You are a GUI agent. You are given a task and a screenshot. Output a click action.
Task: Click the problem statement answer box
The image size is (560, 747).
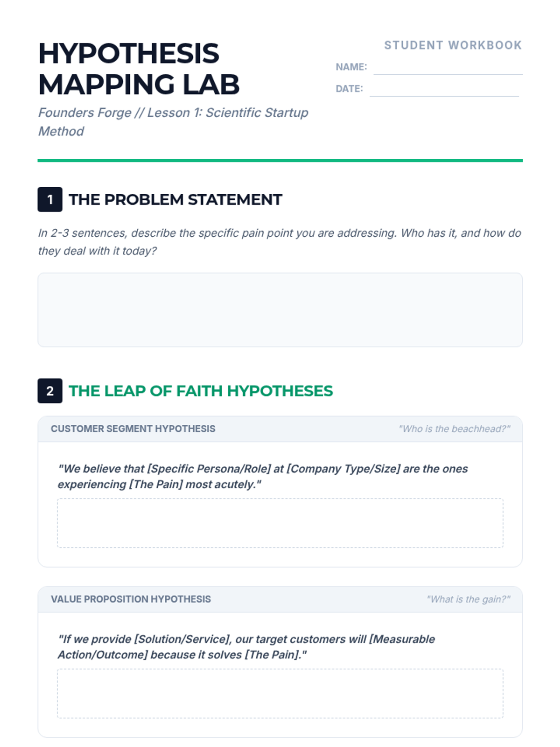click(x=280, y=310)
